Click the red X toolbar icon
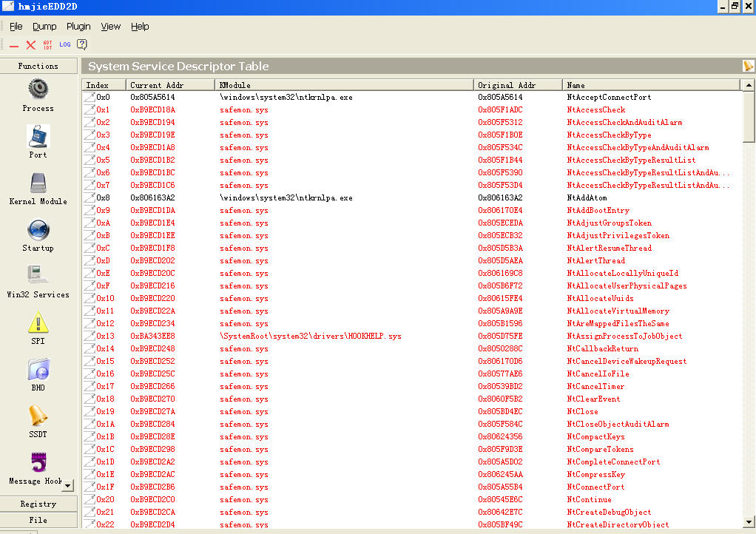This screenshot has height=534, width=756. pyautogui.click(x=31, y=45)
